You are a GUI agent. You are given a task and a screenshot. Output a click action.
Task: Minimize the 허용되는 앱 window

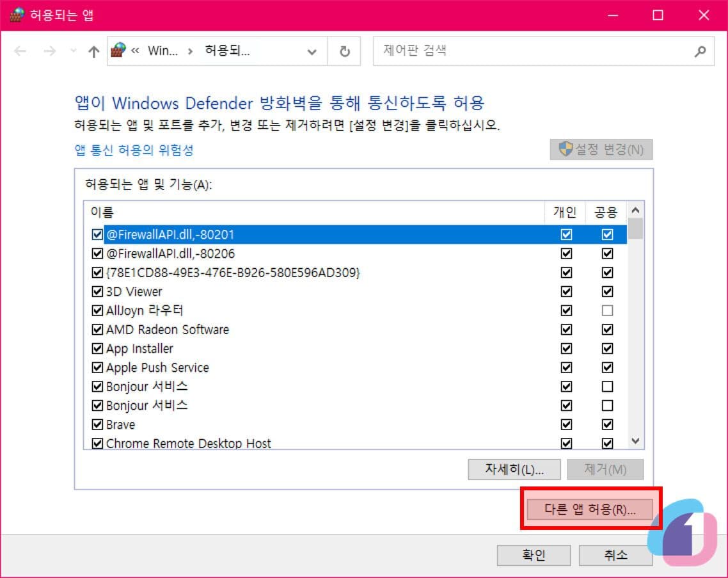tap(613, 15)
